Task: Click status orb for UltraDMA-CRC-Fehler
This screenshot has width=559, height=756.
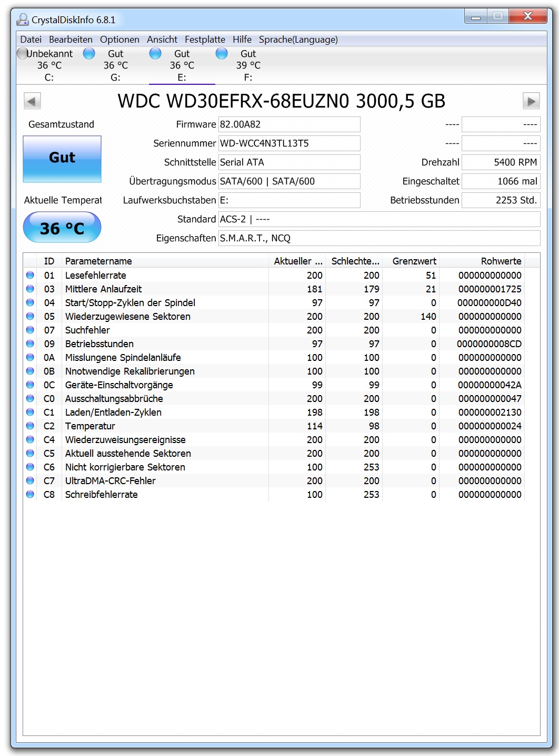Action: [30, 480]
